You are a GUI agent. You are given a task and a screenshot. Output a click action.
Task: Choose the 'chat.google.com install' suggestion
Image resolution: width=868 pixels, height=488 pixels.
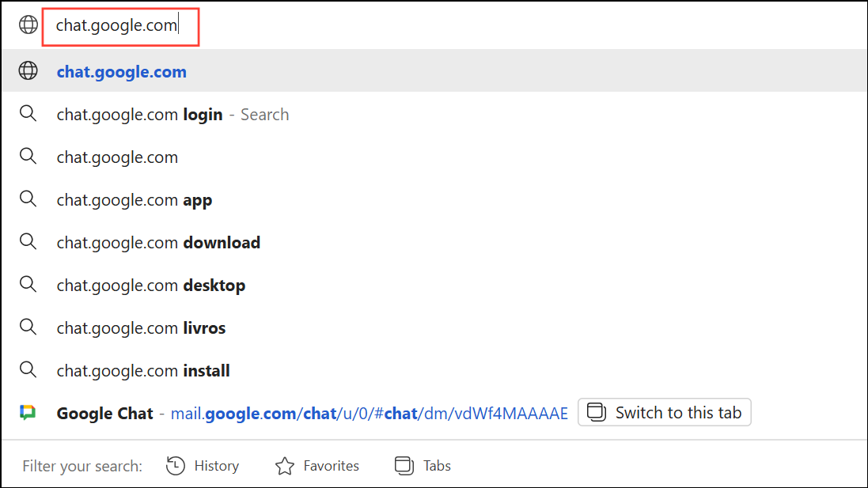pos(434,369)
